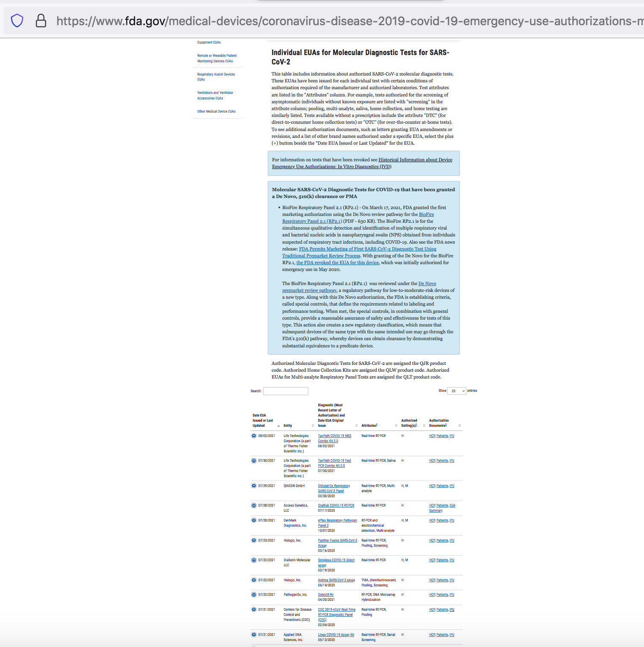Click the Individual EUAs for Molecular Diagnostic Tests heading

360,57
